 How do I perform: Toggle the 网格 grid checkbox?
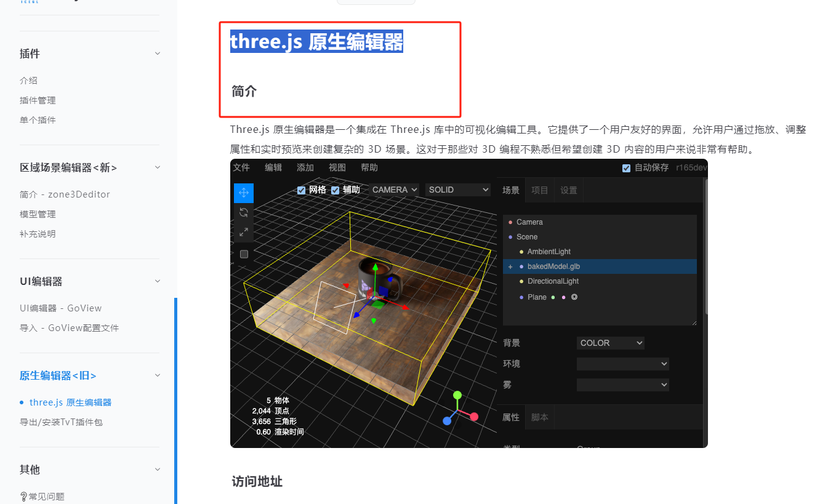click(x=302, y=190)
